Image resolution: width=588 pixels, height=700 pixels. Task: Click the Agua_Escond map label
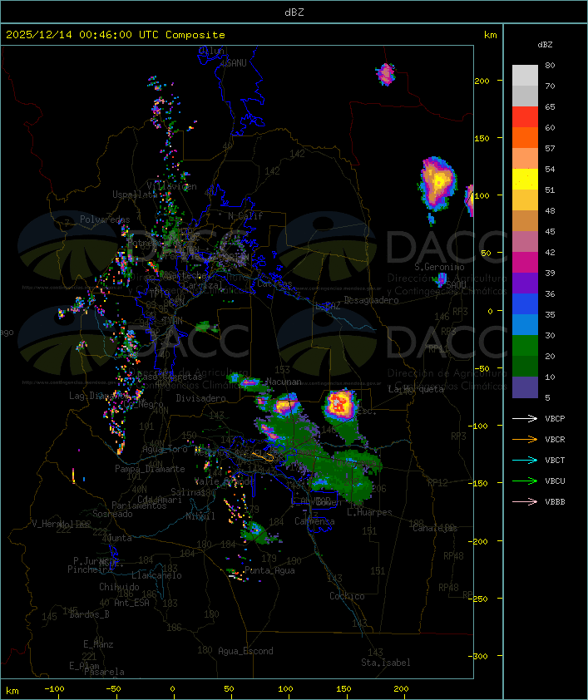tap(245, 651)
